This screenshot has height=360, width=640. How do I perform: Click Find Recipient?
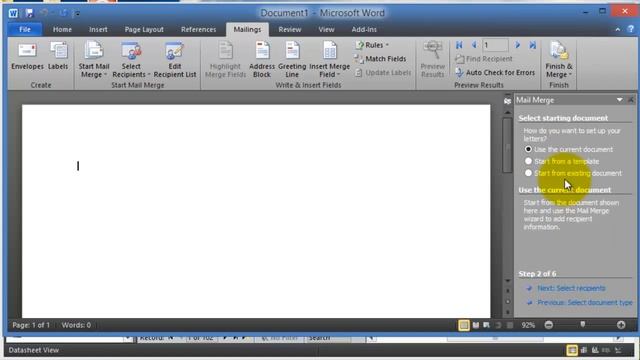point(484,59)
